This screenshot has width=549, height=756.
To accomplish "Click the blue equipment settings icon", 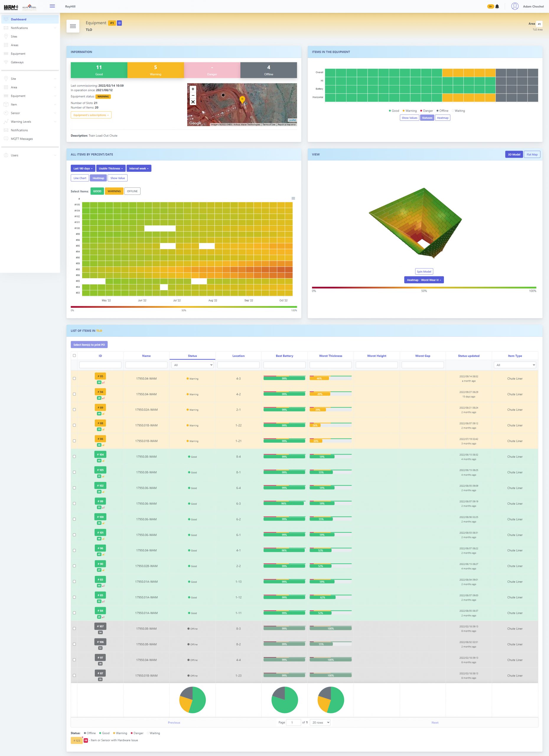I will click(x=119, y=23).
